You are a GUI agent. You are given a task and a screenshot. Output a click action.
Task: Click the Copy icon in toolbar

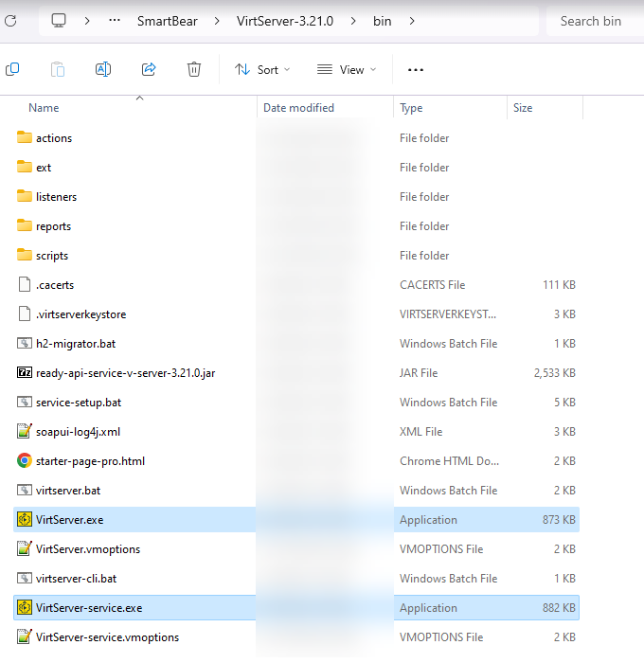pyautogui.click(x=12, y=69)
